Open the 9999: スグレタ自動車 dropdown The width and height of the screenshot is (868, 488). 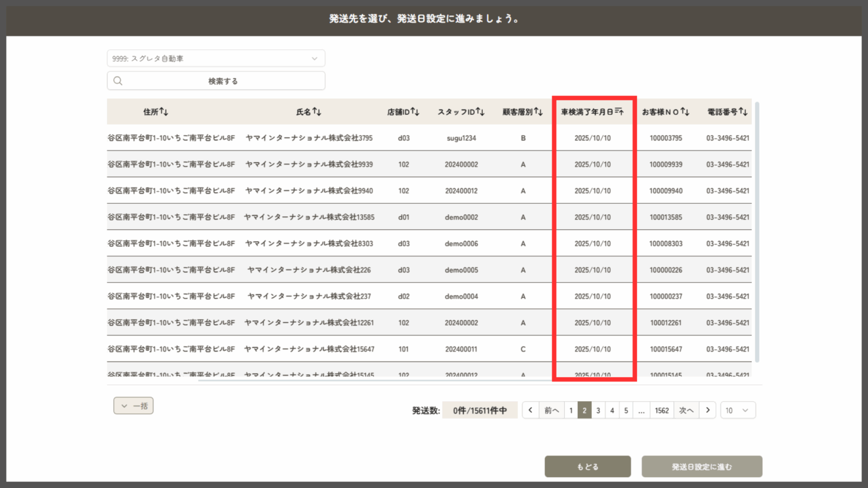pos(216,59)
